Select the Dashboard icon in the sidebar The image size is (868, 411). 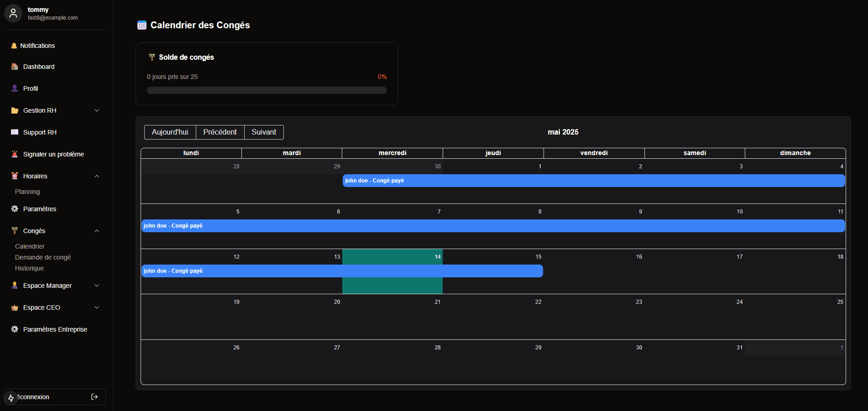[x=15, y=67]
